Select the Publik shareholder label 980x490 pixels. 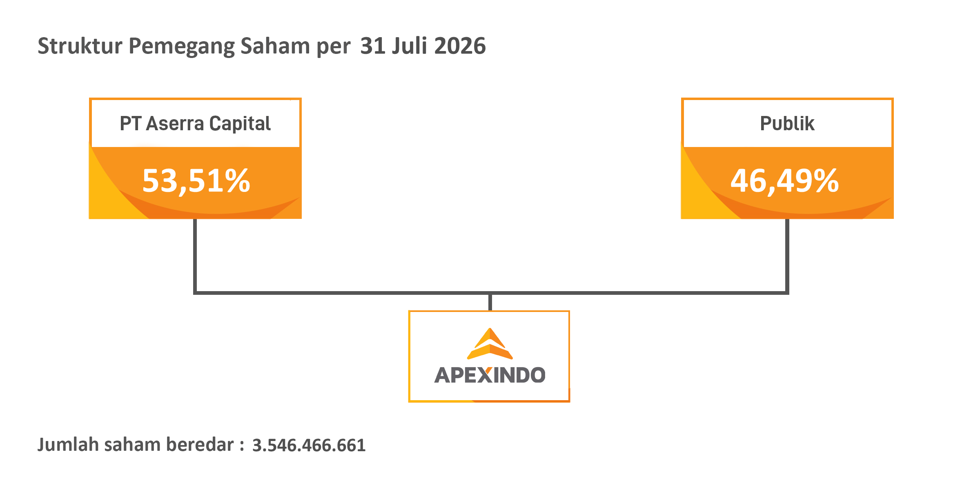tap(787, 124)
